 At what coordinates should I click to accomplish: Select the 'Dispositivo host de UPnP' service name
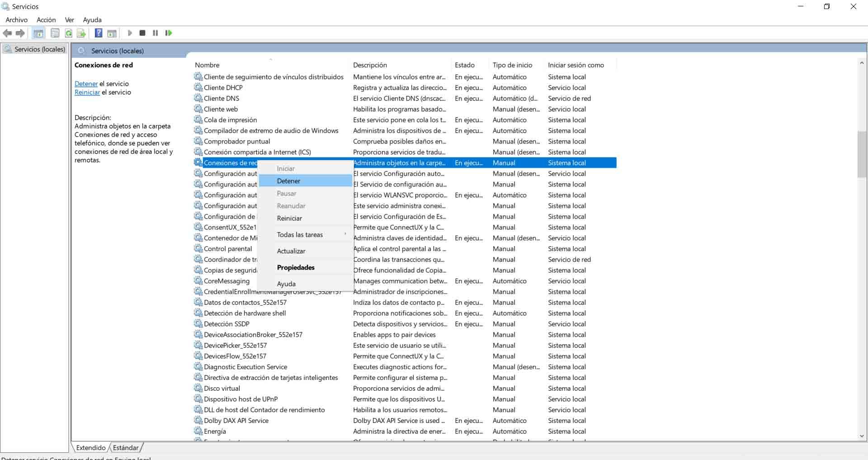click(x=241, y=399)
